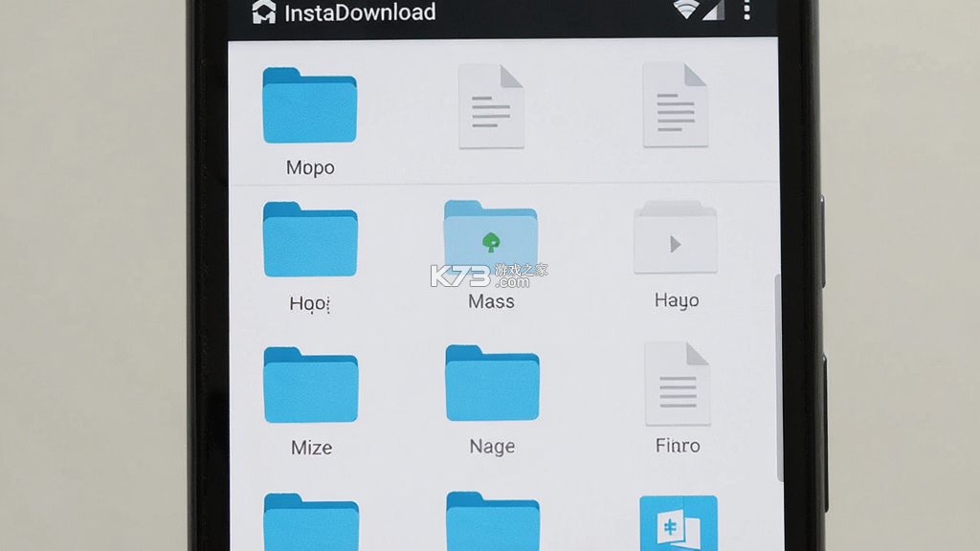Tap the "Finro" label
The height and width of the screenshot is (551, 980).
(x=678, y=446)
